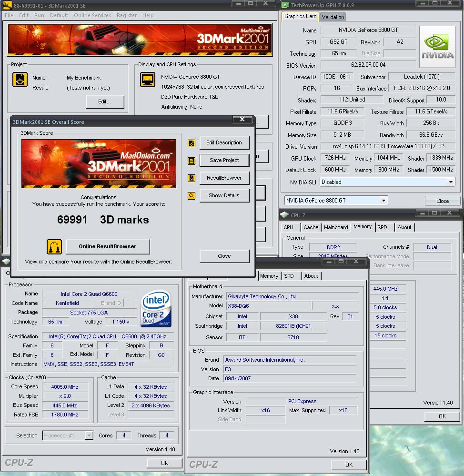Click the Core Speed 4005.0 MHz value
The image size is (464, 476).
point(65,387)
